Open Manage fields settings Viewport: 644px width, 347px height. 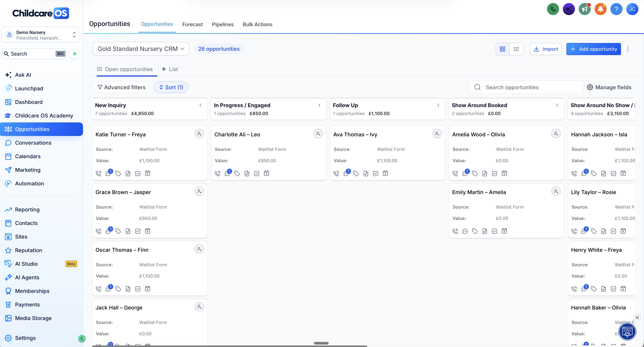pyautogui.click(x=609, y=87)
